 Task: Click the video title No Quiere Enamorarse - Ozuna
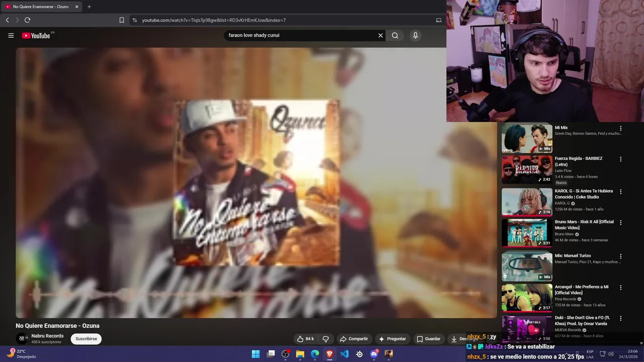coord(57,326)
